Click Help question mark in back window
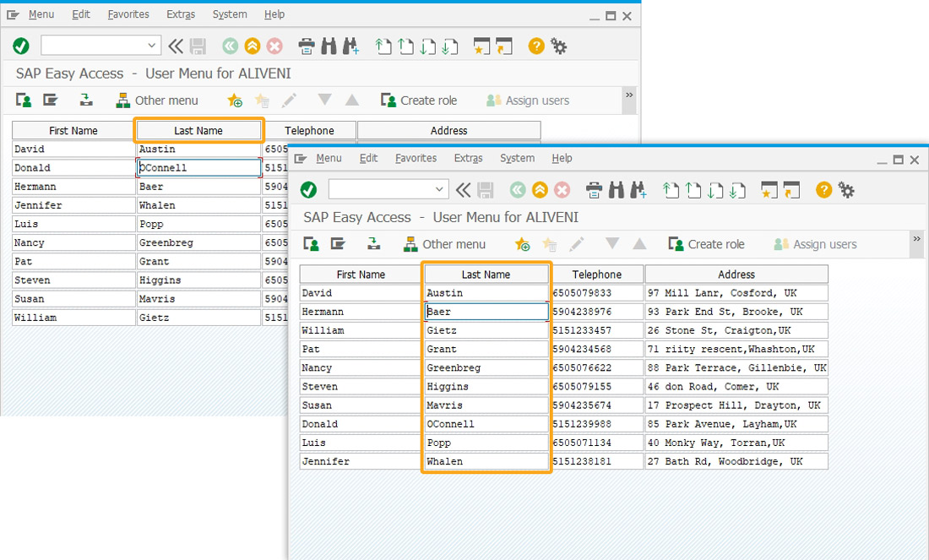Viewport: 929px width, 560px height. [536, 46]
